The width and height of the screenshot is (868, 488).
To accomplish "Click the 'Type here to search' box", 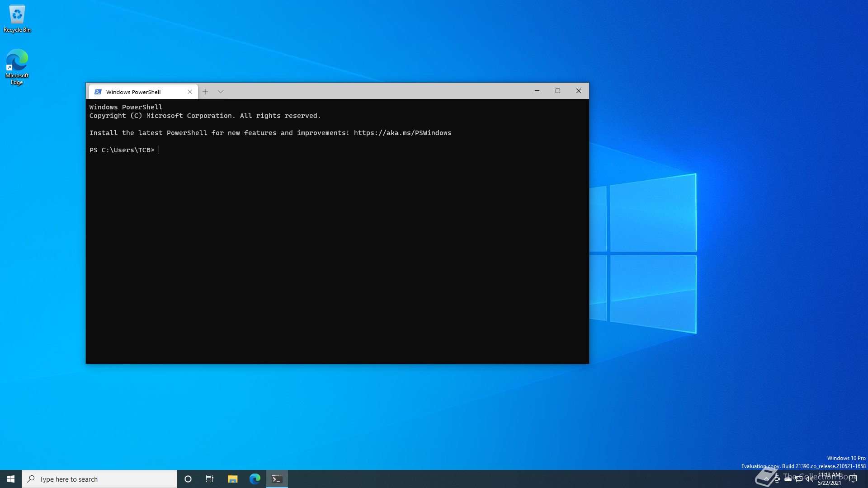I will point(99,479).
